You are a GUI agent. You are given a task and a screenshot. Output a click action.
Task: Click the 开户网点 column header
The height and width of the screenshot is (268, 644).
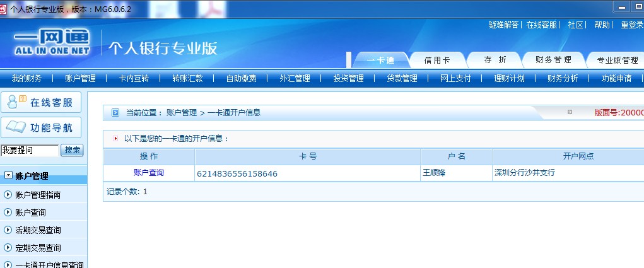[578, 156]
